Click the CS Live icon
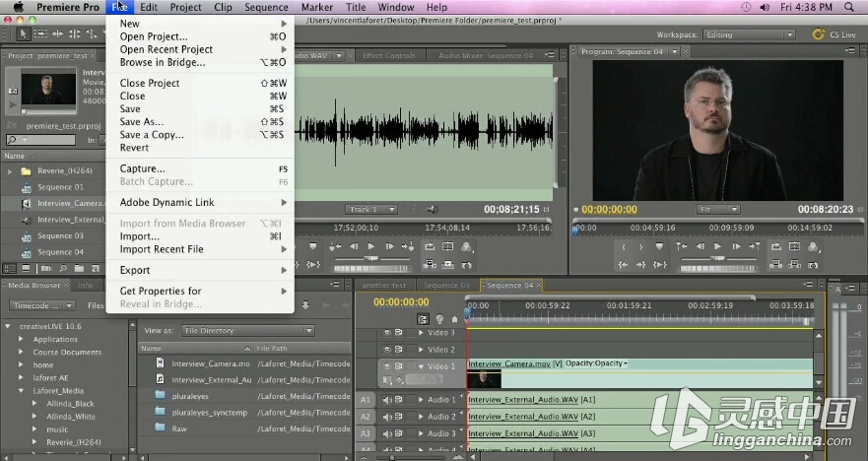868x461 pixels. click(818, 34)
